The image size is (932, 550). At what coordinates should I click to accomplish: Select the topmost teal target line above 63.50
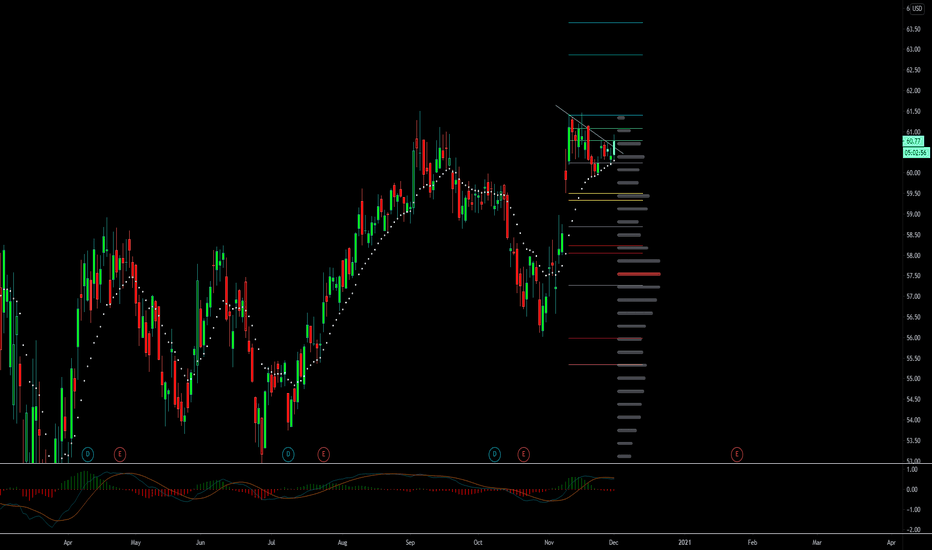(x=605, y=23)
